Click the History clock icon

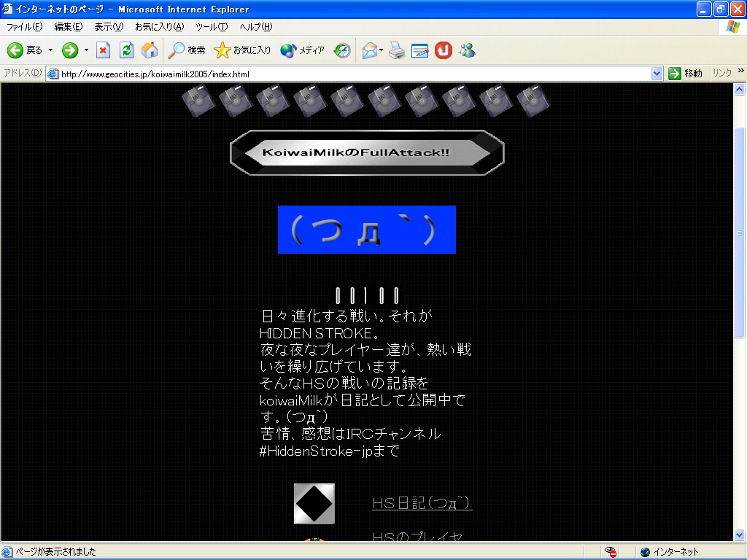[342, 50]
